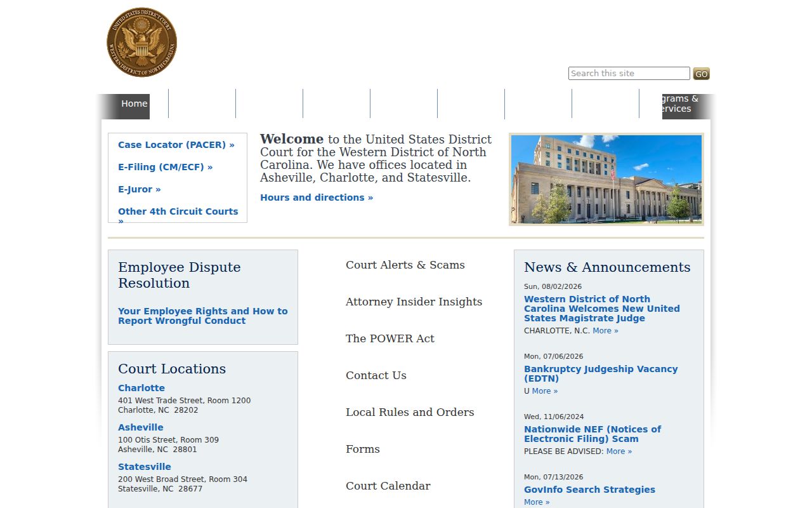
Task: Click the News & Announcements heading
Action: pyautogui.click(x=607, y=267)
